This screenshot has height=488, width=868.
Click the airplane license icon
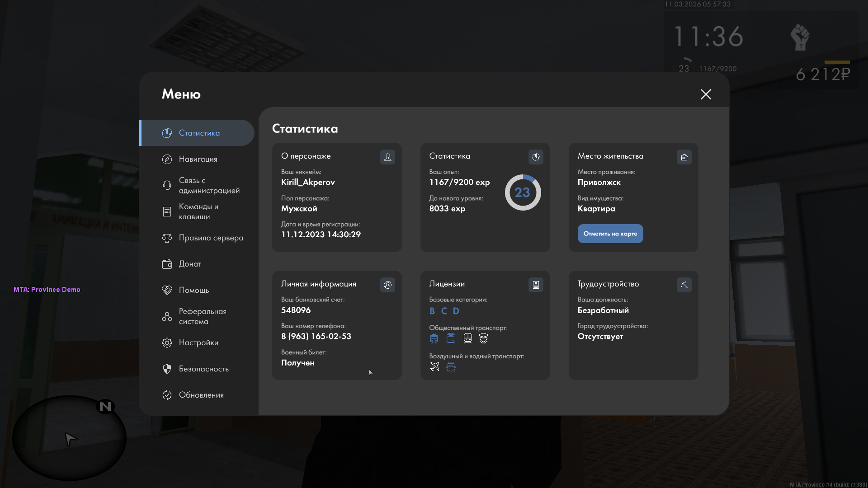click(434, 366)
